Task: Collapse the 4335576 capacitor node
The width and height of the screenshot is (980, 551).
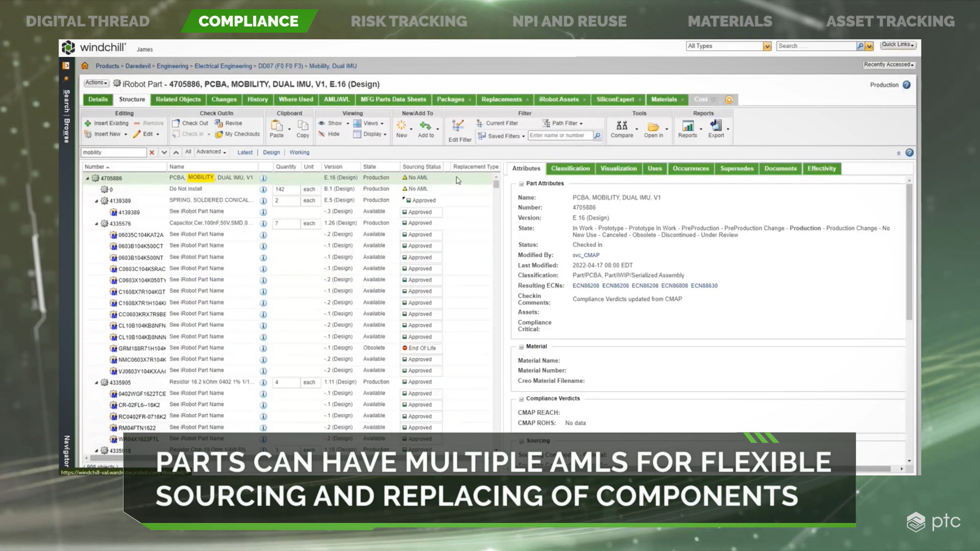Action: (x=96, y=224)
